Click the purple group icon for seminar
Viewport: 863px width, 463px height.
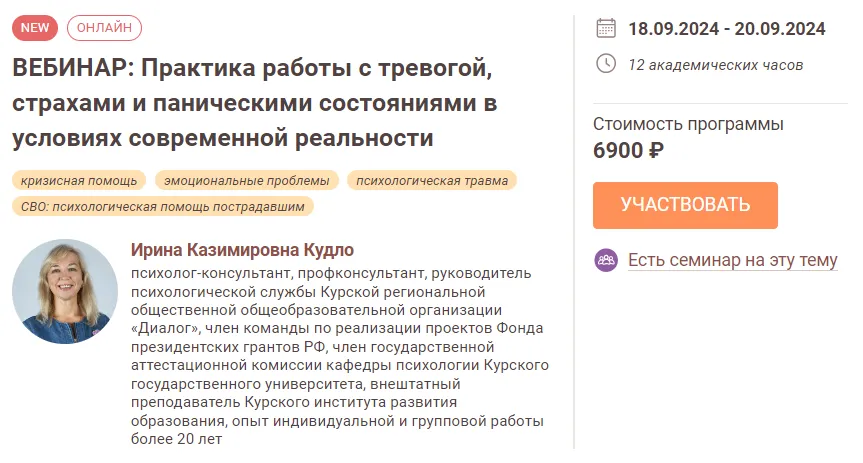(x=606, y=260)
